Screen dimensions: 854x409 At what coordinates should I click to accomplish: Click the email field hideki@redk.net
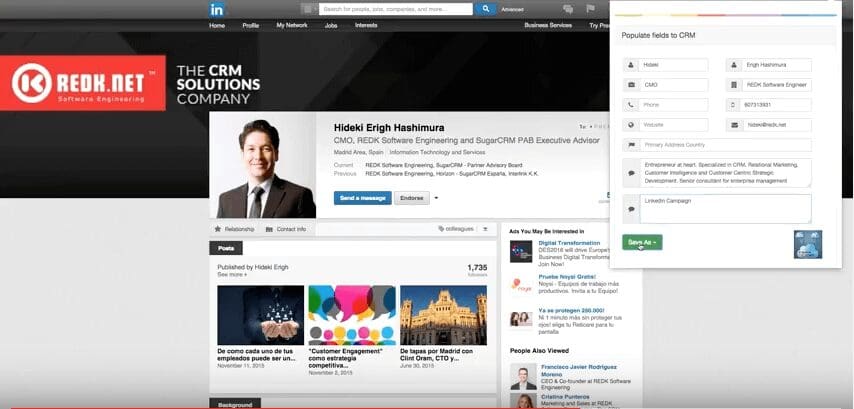(776, 125)
